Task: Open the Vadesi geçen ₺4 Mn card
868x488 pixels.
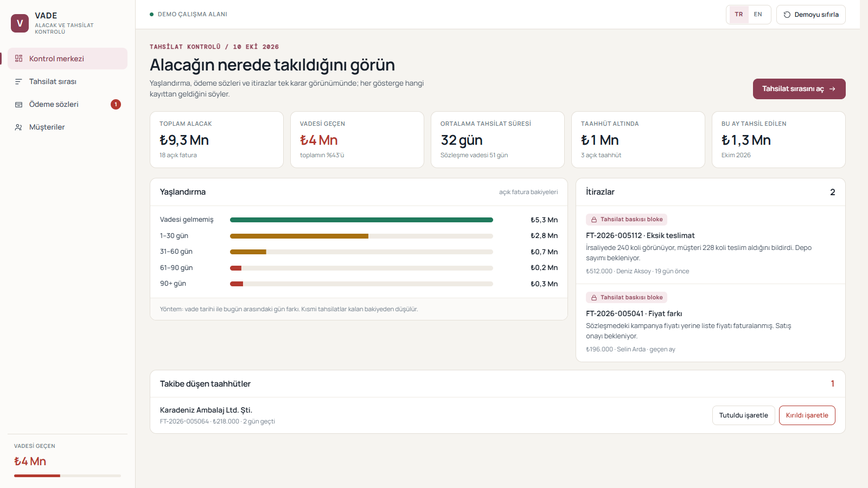Action: 357,139
